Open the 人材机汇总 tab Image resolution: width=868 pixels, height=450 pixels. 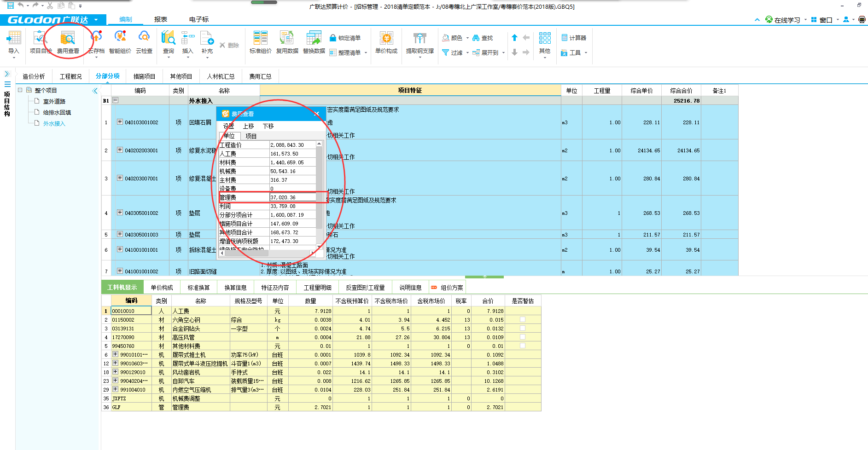point(221,76)
